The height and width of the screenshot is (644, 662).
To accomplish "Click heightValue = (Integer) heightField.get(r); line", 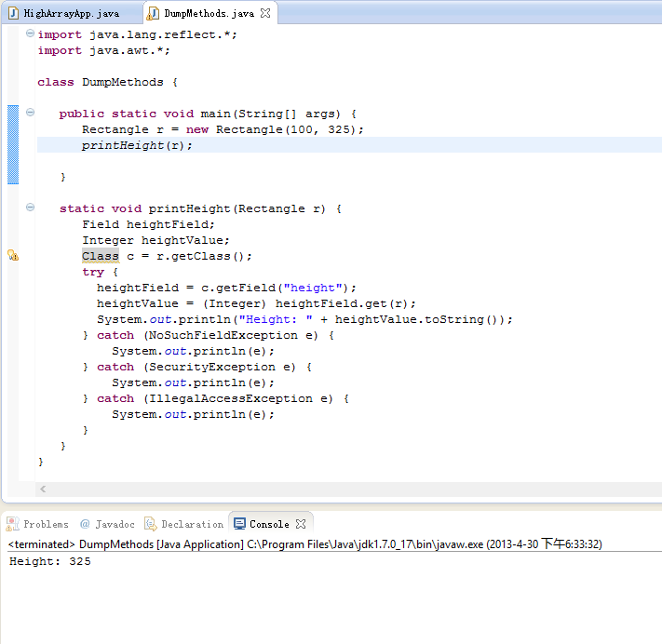I will pos(256,304).
